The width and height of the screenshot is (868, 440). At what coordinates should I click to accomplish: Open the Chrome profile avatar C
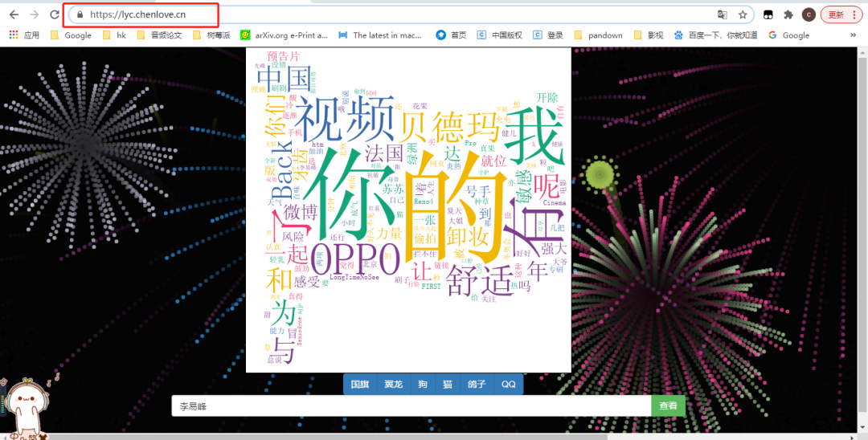pyautogui.click(x=809, y=15)
